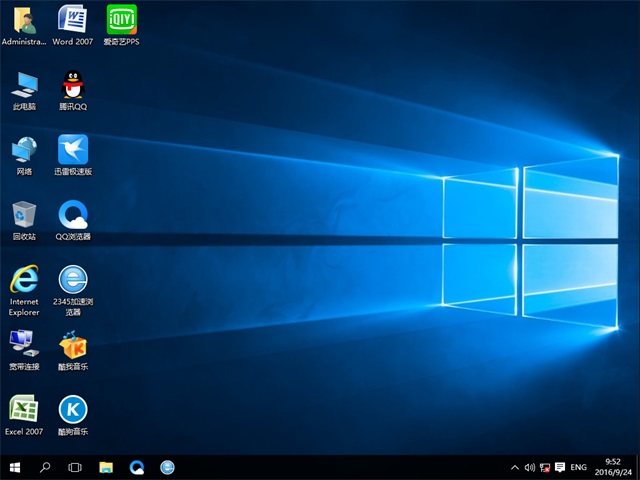The width and height of the screenshot is (640, 480).
Task: Open the QQ Browser desktop shortcut
Action: pyautogui.click(x=72, y=215)
